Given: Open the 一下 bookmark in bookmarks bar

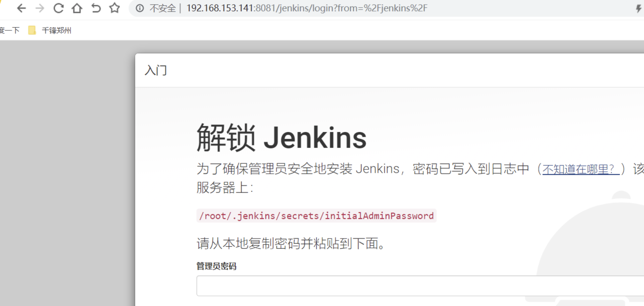Looking at the screenshot, I should [x=9, y=30].
